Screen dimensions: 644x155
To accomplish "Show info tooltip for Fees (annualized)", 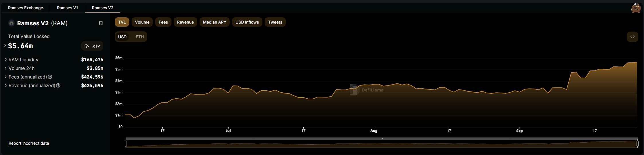I will click(50, 77).
